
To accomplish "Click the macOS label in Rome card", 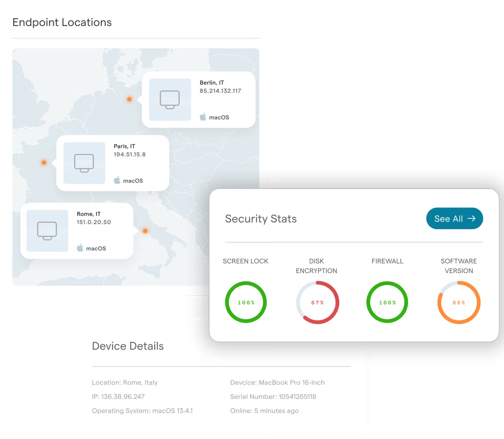I will click(x=96, y=249).
